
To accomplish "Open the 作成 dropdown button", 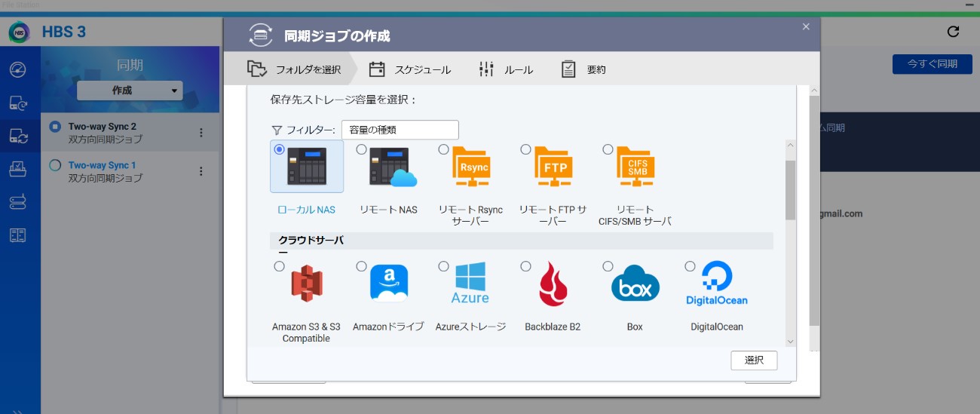I will click(x=130, y=90).
